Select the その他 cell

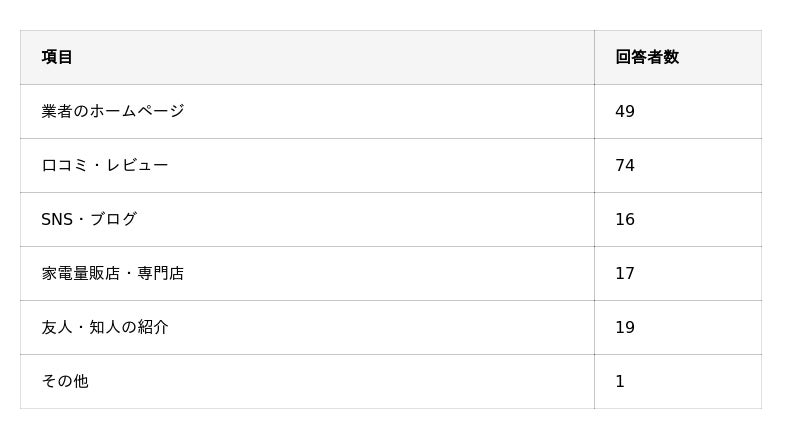pyautogui.click(x=65, y=381)
